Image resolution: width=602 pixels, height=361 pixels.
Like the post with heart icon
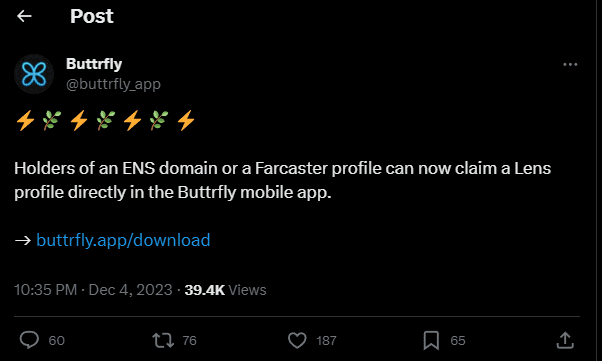[x=297, y=340]
